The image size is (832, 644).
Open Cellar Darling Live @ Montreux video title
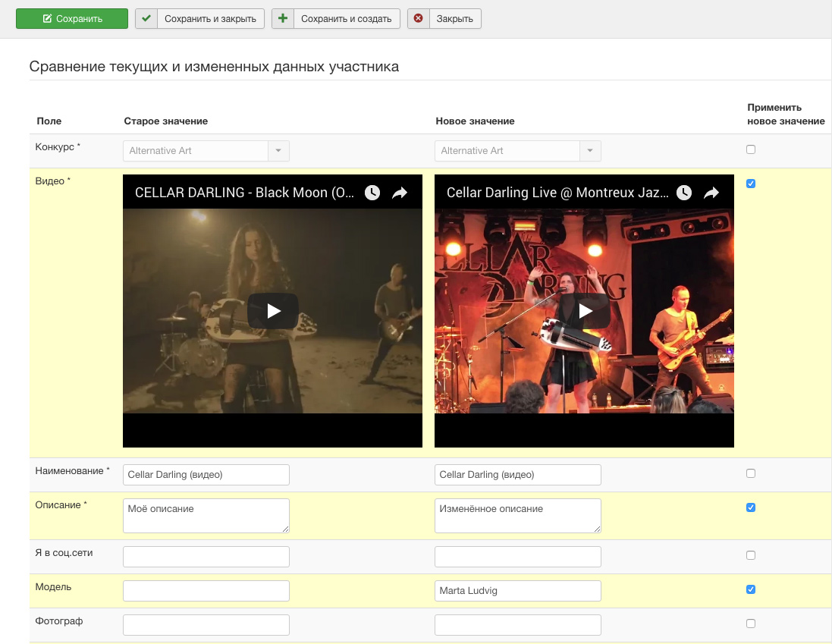pyautogui.click(x=557, y=193)
